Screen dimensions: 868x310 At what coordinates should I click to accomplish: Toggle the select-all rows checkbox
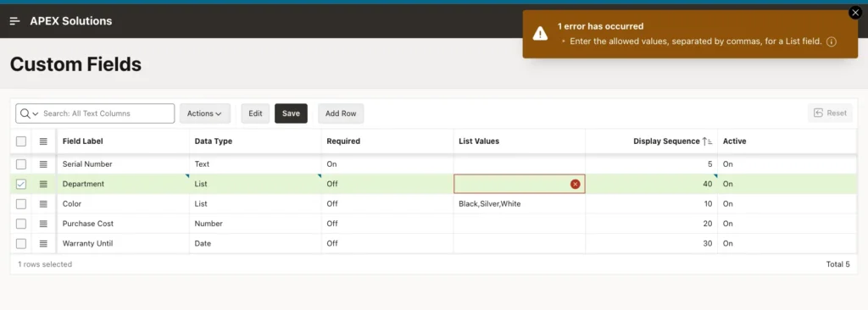(x=21, y=141)
